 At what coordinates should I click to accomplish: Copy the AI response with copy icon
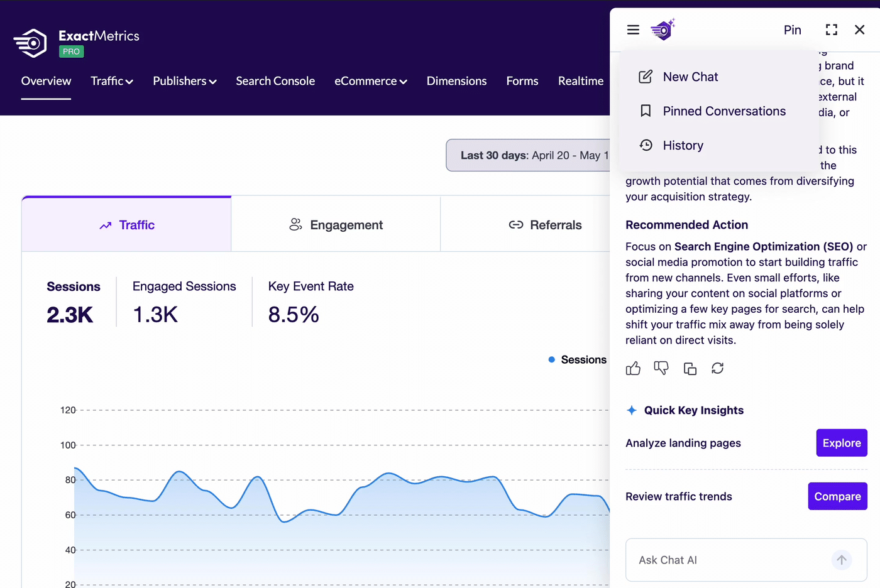(x=690, y=368)
